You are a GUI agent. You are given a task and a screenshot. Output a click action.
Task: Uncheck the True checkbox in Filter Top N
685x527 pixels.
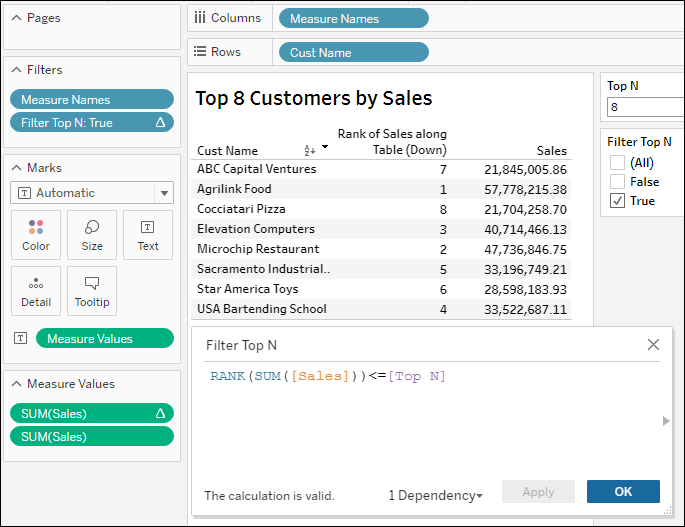pos(618,200)
